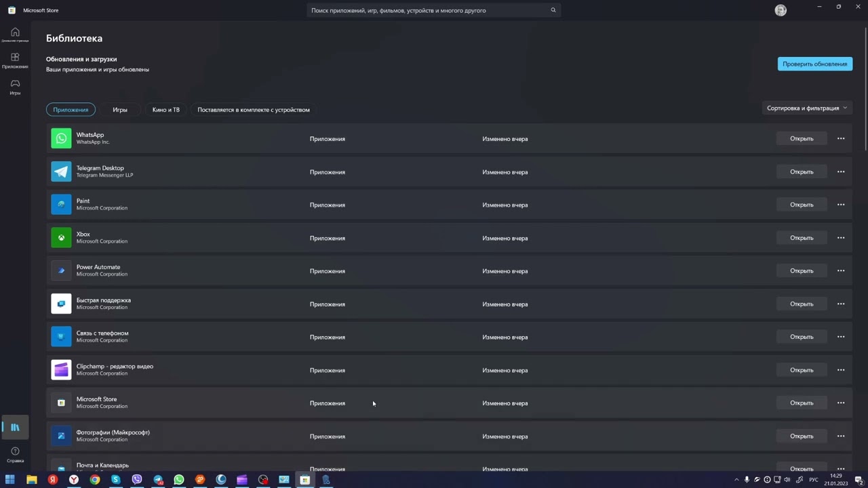The width and height of the screenshot is (868, 488).
Task: Click the search magnifier icon
Action: click(x=553, y=10)
